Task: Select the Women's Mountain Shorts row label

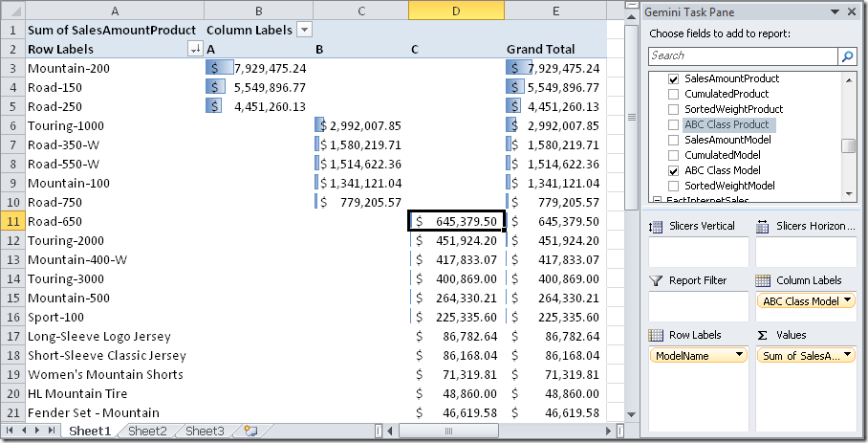Action: (115, 374)
